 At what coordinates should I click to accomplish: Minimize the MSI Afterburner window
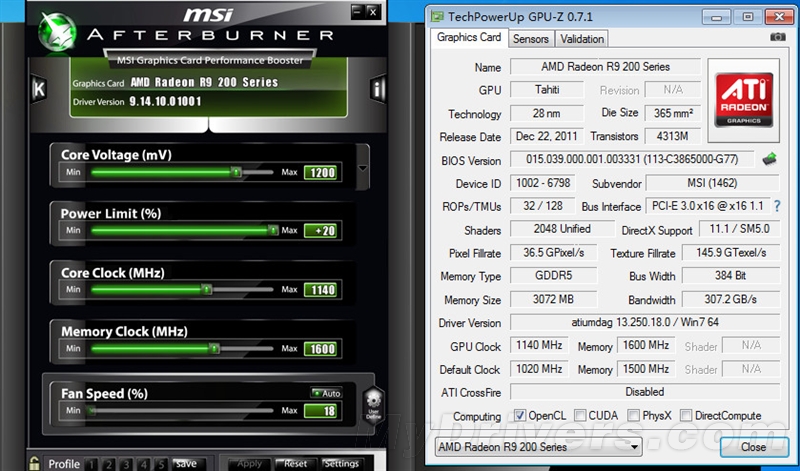coord(358,12)
